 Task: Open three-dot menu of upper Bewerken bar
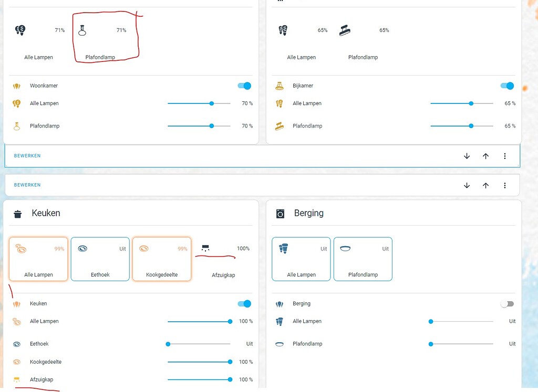505,156
